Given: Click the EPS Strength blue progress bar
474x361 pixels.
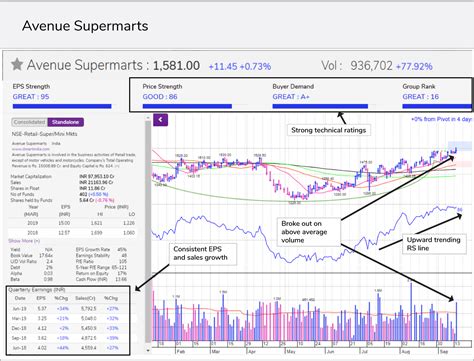Looking at the screenshot, I should pos(62,106).
